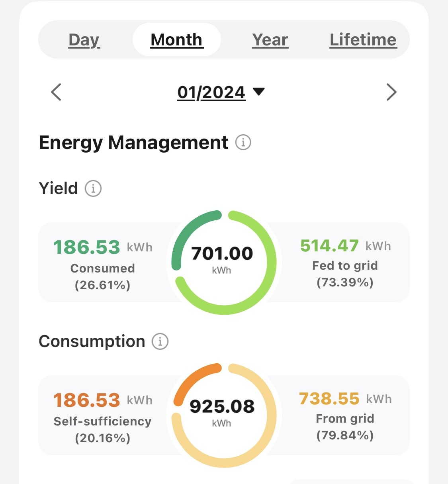Screen dimensions: 448x484
Task: Open the 01/2024 date picker
Action: click(211, 92)
